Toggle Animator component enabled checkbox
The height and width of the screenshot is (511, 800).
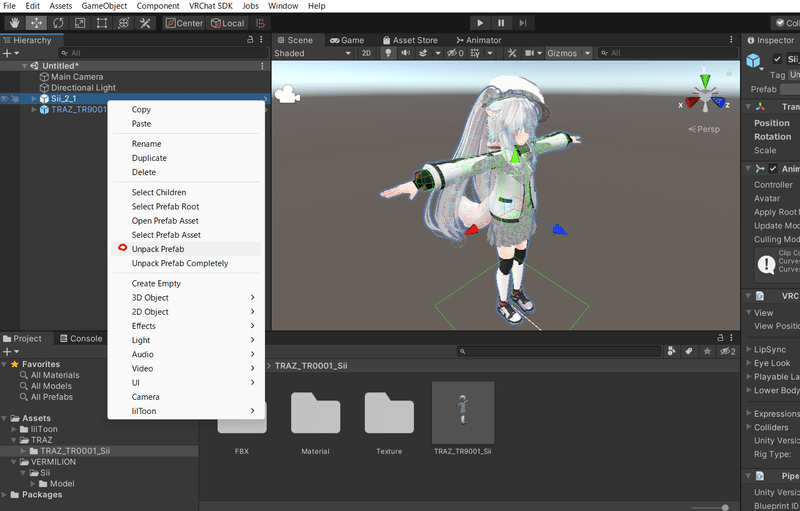[x=773, y=168]
